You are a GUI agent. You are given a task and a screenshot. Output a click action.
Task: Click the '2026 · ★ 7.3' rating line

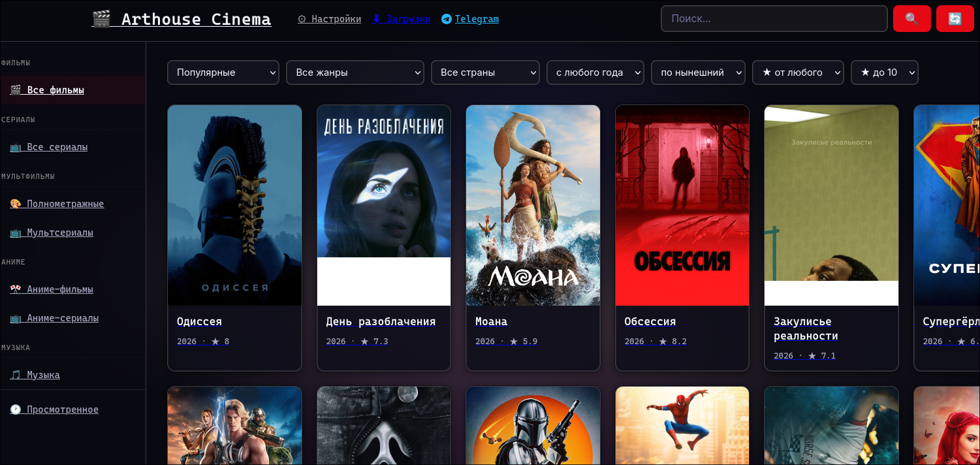357,341
